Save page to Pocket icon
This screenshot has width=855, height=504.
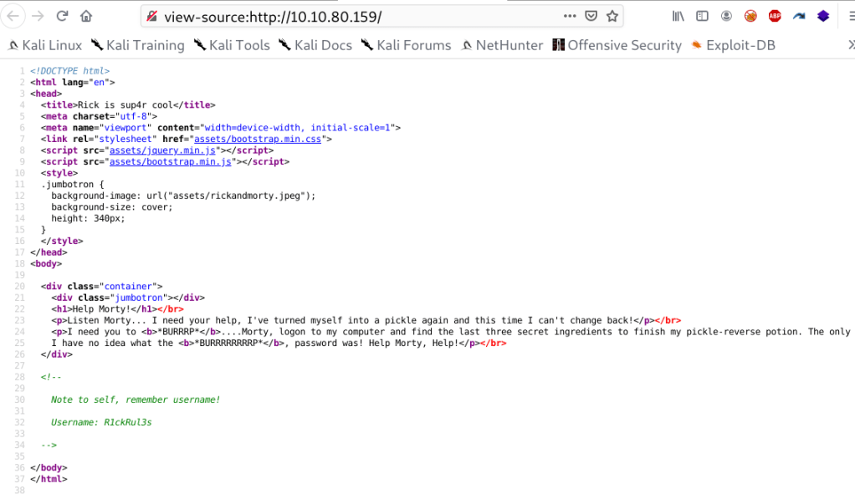tap(591, 16)
